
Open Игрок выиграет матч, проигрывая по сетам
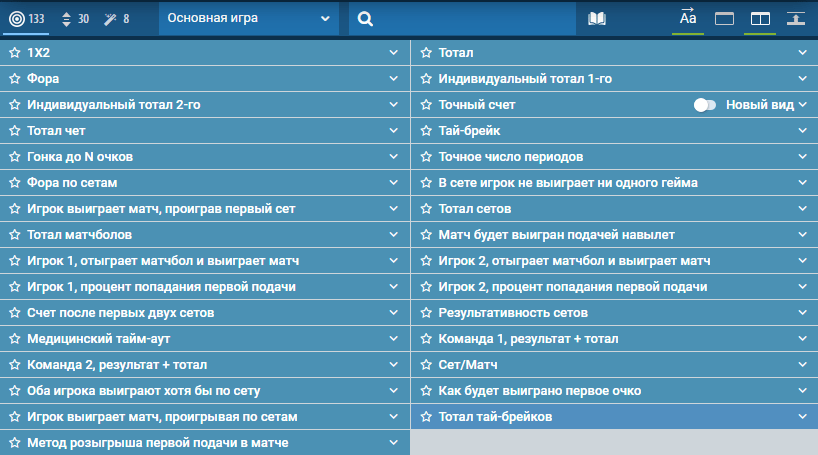pyautogui.click(x=204, y=416)
